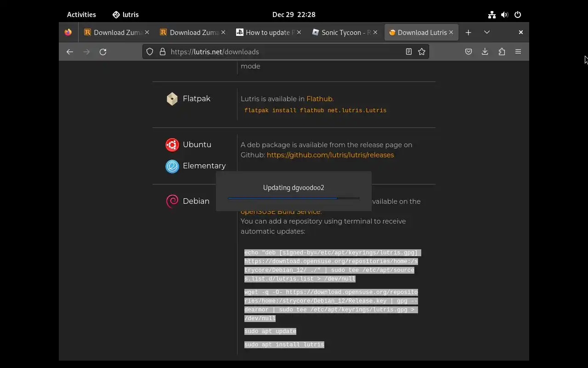Click the Debian swirl logo

pos(172,201)
